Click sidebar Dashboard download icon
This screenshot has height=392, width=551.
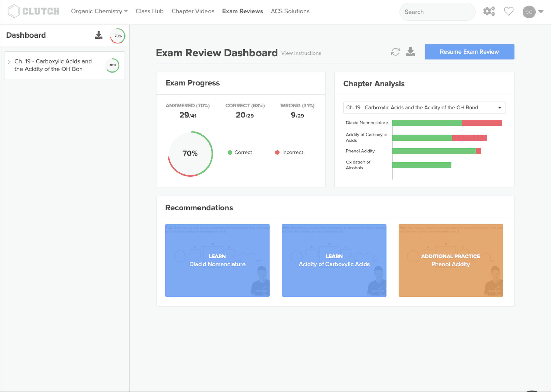pyautogui.click(x=98, y=35)
